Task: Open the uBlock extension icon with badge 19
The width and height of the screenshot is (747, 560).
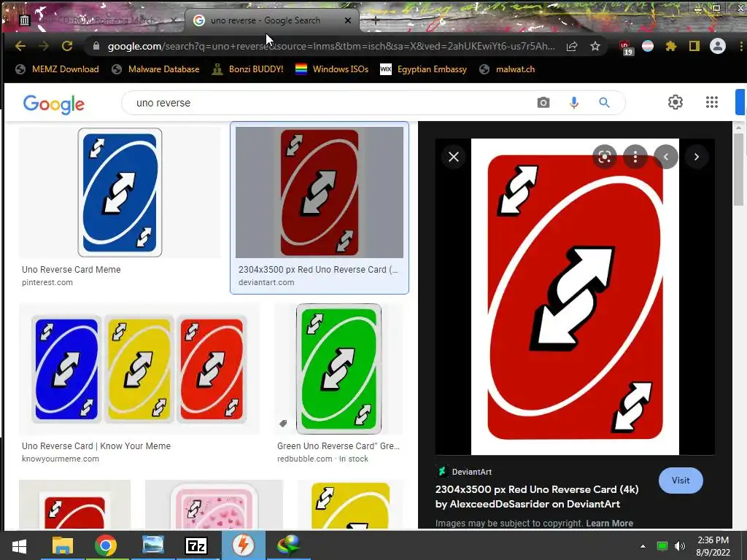Action: pyautogui.click(x=625, y=47)
